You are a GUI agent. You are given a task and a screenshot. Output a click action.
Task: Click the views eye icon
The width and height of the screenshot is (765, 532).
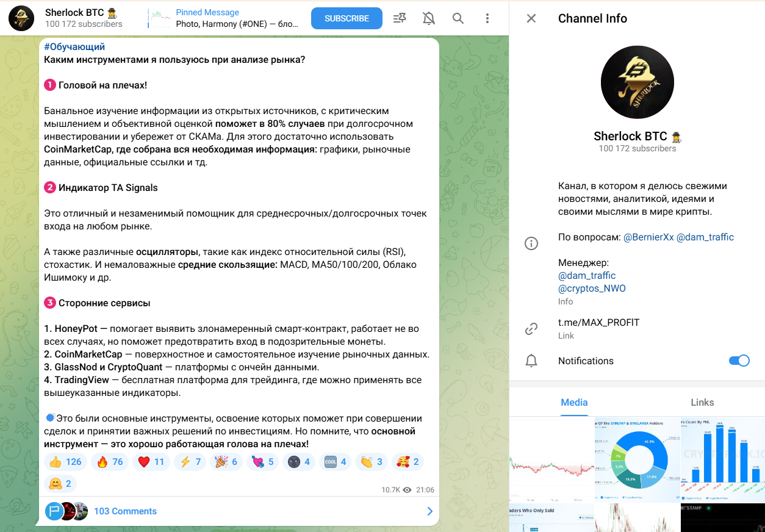coord(408,490)
